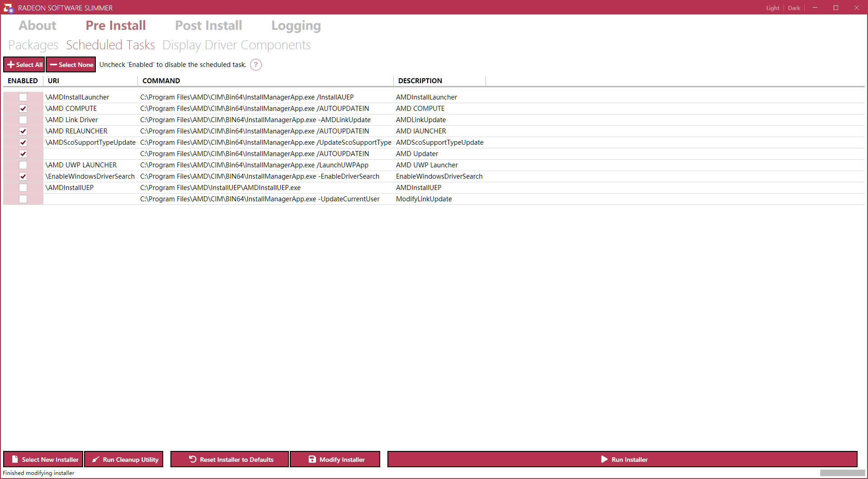Select the \AMDScoSupportTypeUpdate URI cell
Image resolution: width=868 pixels, height=479 pixels.
point(90,142)
